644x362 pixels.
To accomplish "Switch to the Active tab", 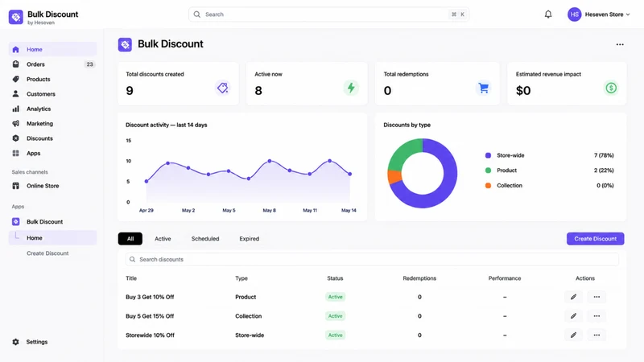I will 163,238.
